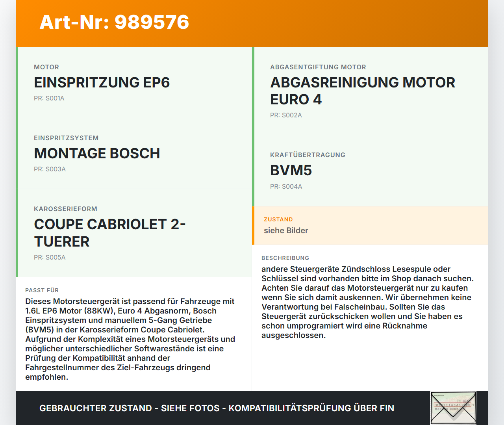Select the 'BVM5' heading
The height and width of the screenshot is (425, 504).
[x=291, y=171]
